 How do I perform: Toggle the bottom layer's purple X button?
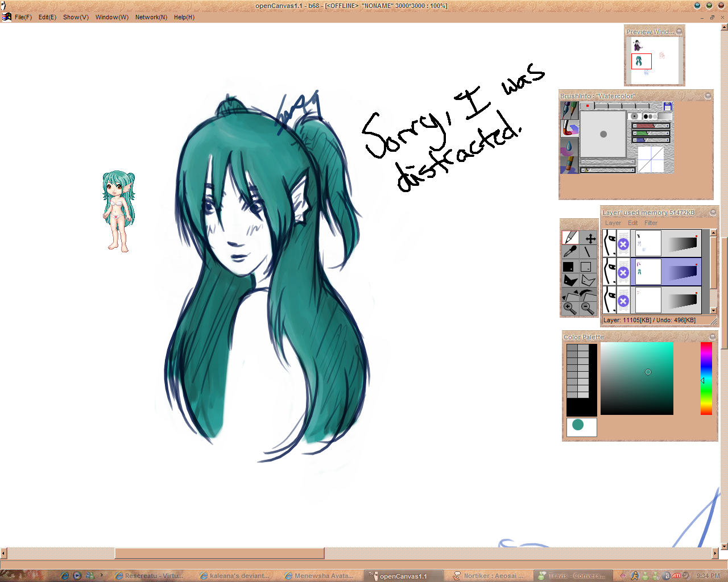623,301
